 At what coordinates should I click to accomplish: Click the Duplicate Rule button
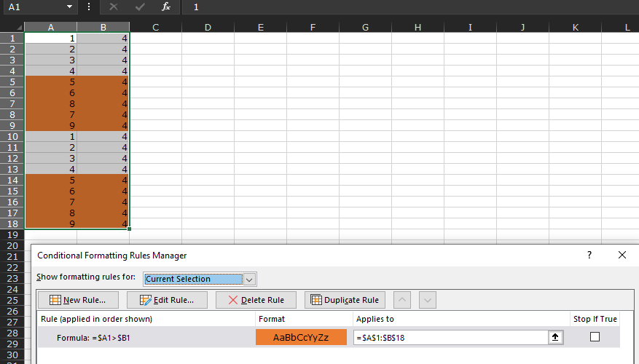click(x=345, y=300)
